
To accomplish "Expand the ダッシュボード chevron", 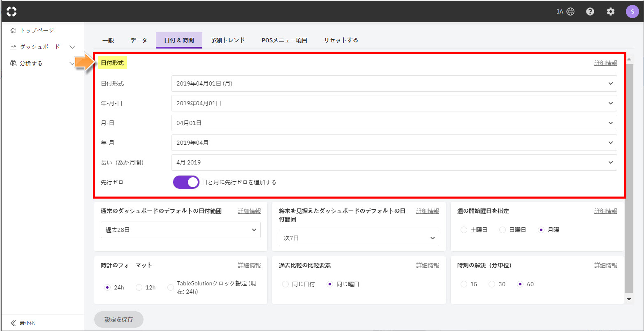I will (x=72, y=47).
